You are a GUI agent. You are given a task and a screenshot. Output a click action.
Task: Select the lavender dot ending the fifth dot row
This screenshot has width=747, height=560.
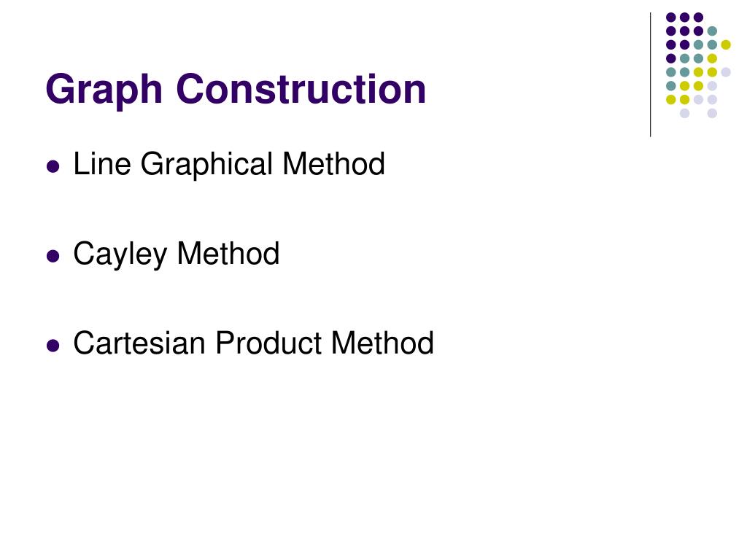click(726, 72)
